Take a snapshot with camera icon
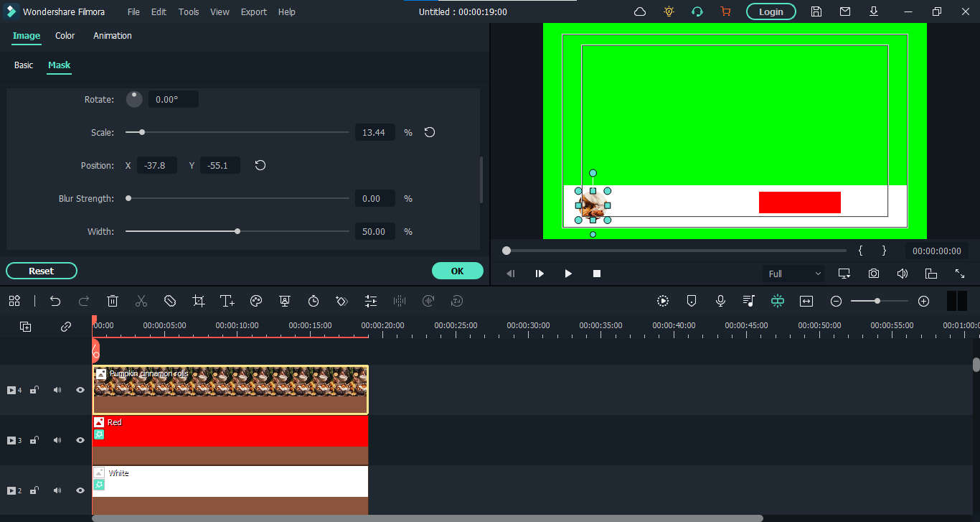This screenshot has height=522, width=980. click(874, 274)
